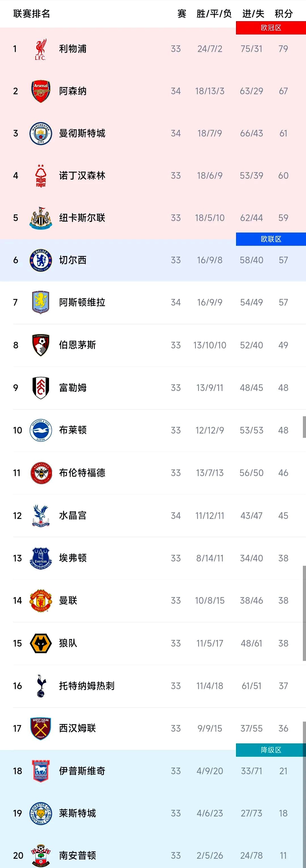Tap the Nottingham Forest crest

point(41,176)
